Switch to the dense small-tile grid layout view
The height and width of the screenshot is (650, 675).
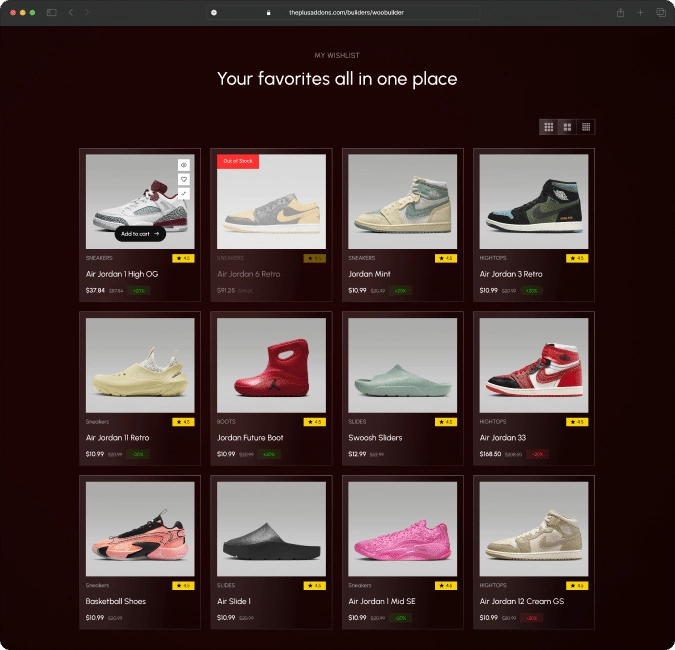click(586, 127)
